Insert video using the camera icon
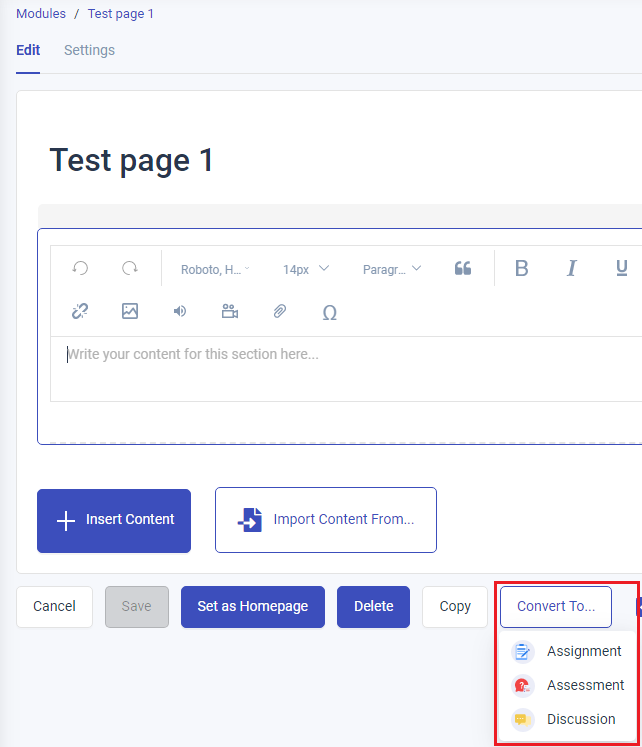 [x=230, y=311]
